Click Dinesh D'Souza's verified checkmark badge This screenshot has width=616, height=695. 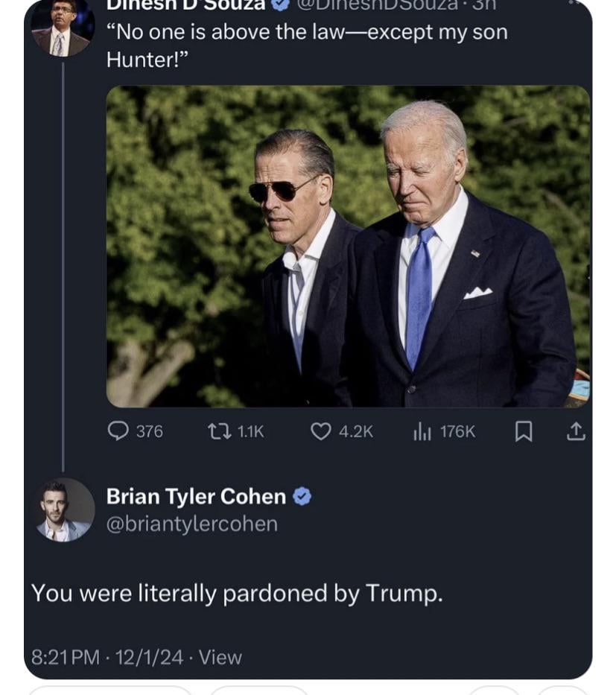[x=281, y=5]
